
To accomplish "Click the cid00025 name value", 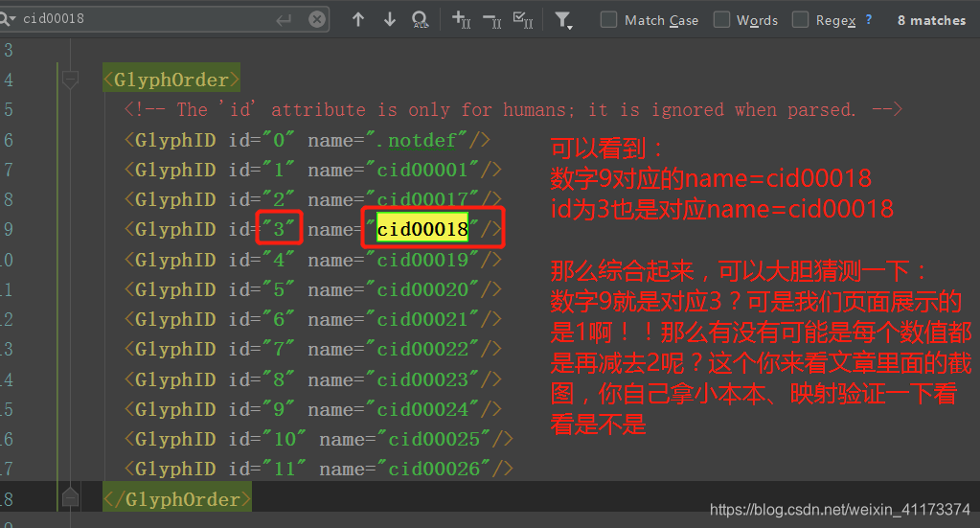I will (434, 439).
